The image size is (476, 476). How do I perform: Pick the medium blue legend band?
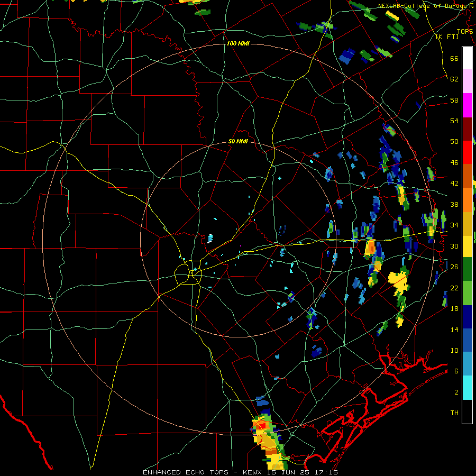pos(467,340)
